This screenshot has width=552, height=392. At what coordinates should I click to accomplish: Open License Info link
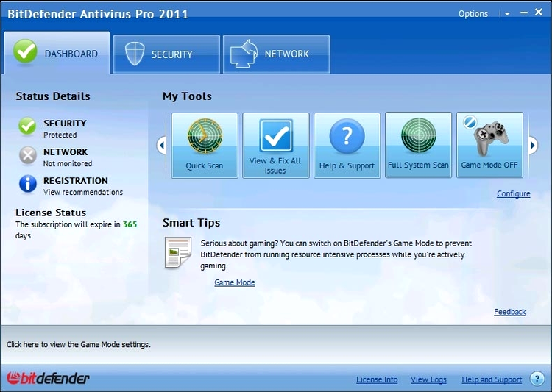[377, 379]
